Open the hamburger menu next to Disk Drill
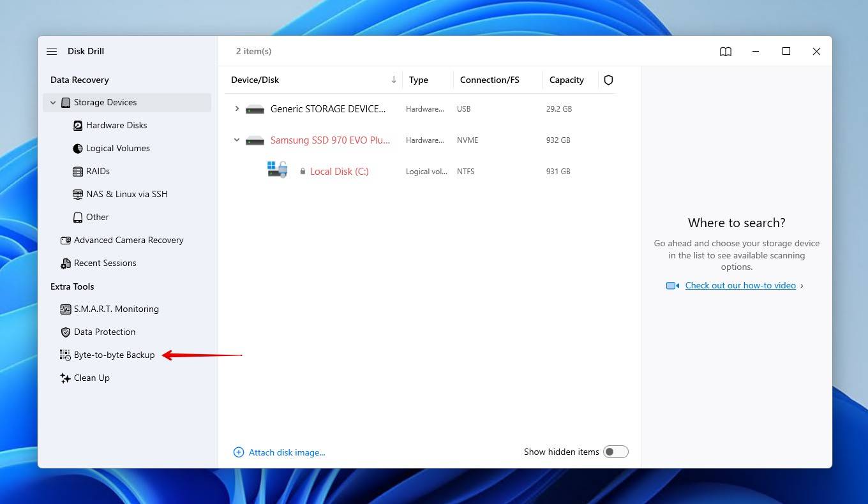The height and width of the screenshot is (504, 868). [x=52, y=51]
